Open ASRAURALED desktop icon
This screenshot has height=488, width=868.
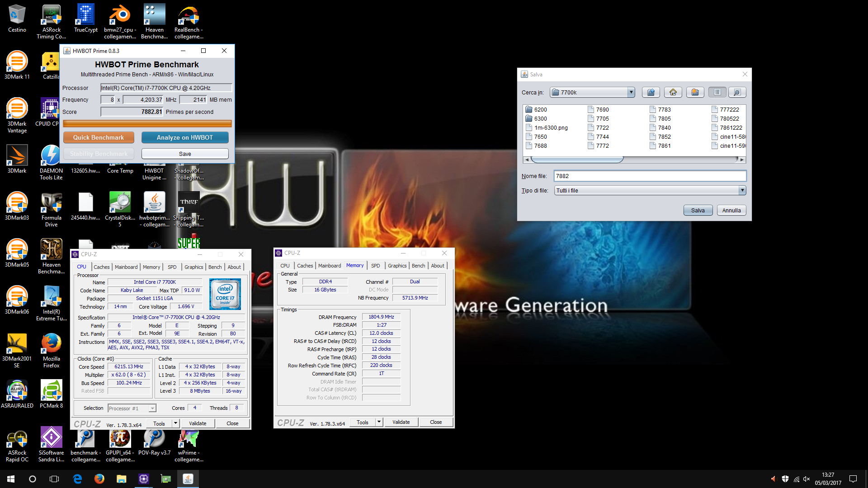17,394
